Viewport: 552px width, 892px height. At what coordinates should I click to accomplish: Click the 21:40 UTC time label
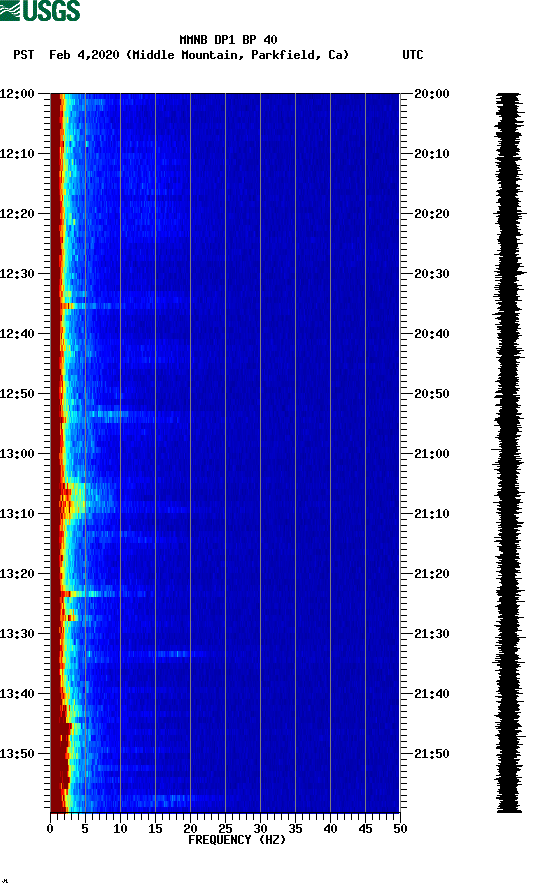point(431,694)
